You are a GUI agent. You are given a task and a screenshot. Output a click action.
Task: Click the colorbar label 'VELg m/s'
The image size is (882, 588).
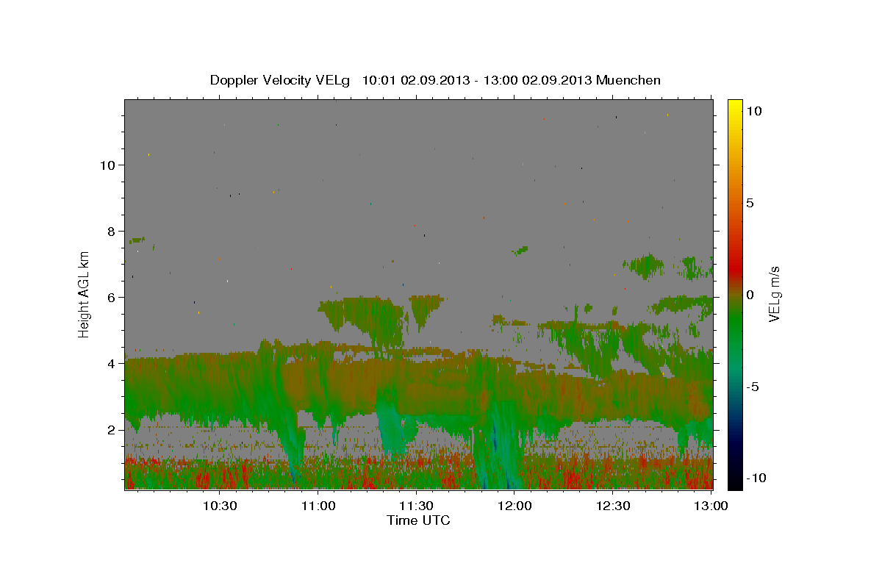775,293
